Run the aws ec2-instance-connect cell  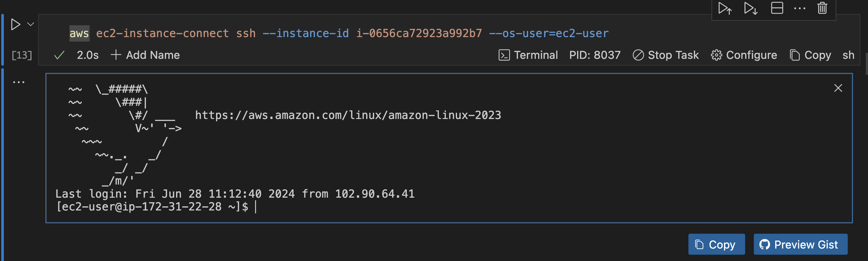tap(15, 24)
